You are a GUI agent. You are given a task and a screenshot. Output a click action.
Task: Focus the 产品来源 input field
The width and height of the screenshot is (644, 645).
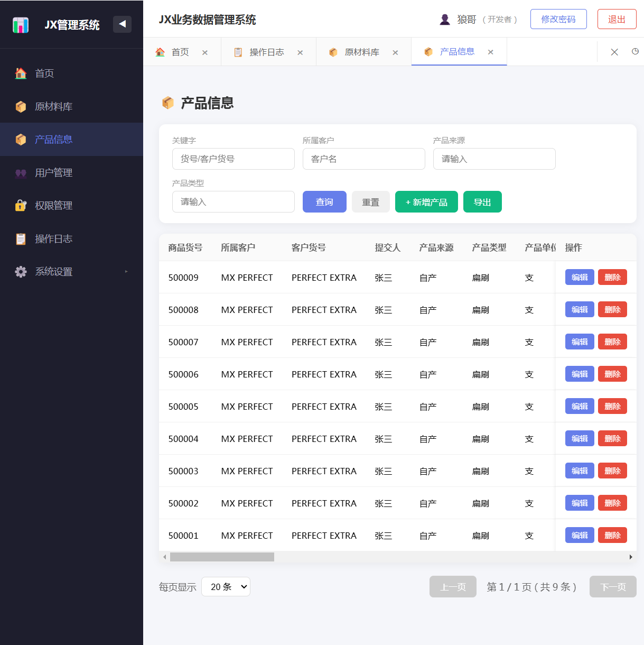(x=494, y=159)
